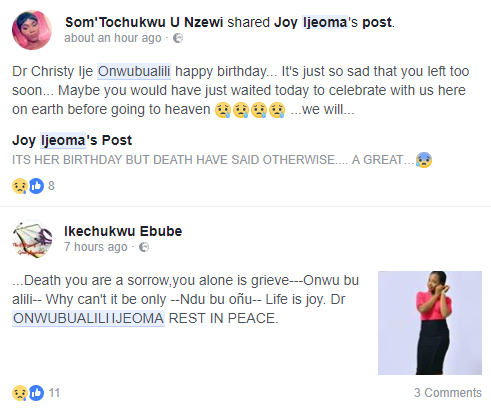The height and width of the screenshot is (412, 491).
Task: Open photo of woman in pink top
Action: pyautogui.click(x=430, y=323)
